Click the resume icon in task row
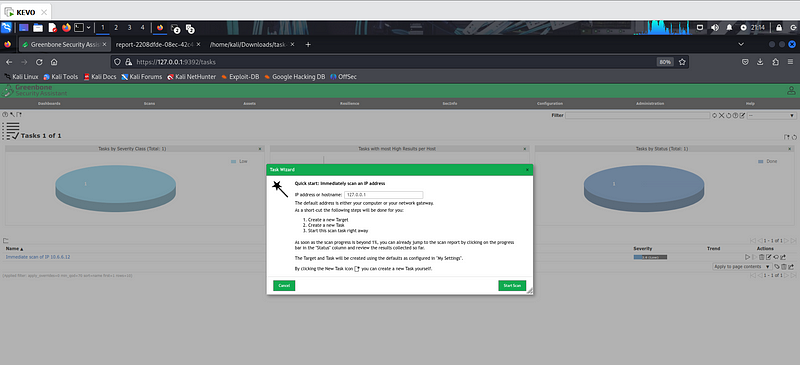Viewport: 800px width, 365px height. [x=754, y=257]
